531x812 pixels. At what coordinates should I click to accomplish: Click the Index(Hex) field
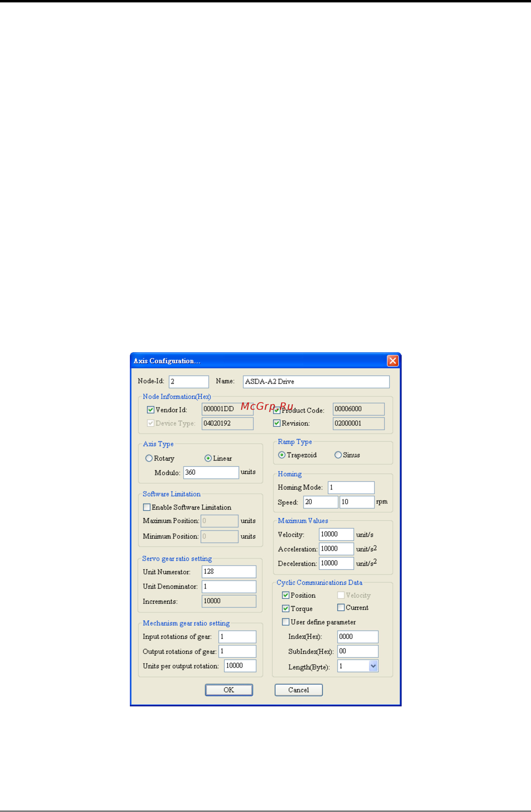358,637
